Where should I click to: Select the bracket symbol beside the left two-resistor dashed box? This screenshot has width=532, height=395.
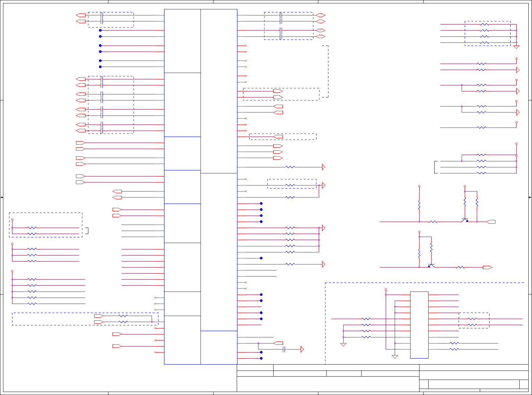point(87,231)
